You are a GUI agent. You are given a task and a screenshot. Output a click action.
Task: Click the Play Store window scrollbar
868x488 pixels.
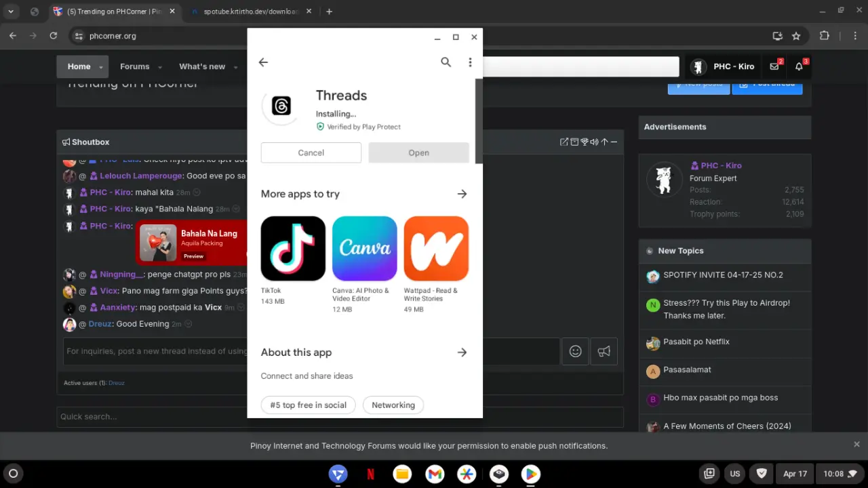[479, 121]
